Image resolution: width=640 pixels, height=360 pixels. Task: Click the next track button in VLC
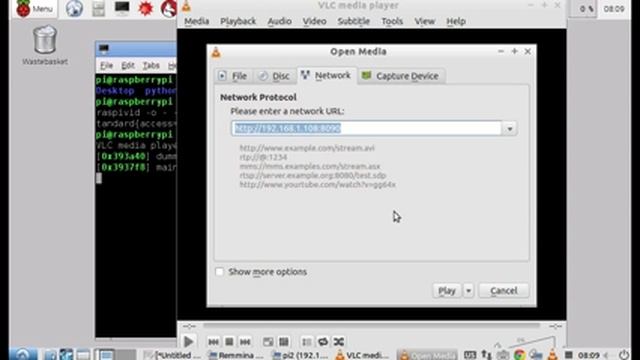tap(245, 342)
